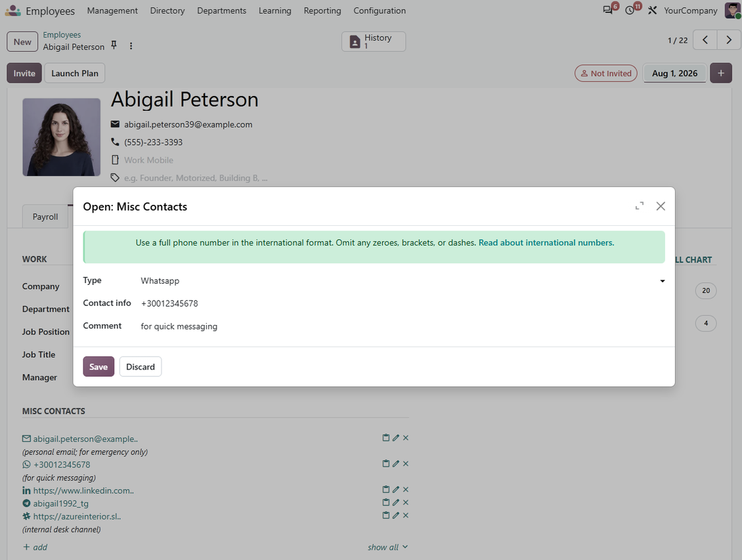Edit the +30012345678 Whatsapp contact
This screenshot has height=560, width=742.
pyautogui.click(x=395, y=464)
